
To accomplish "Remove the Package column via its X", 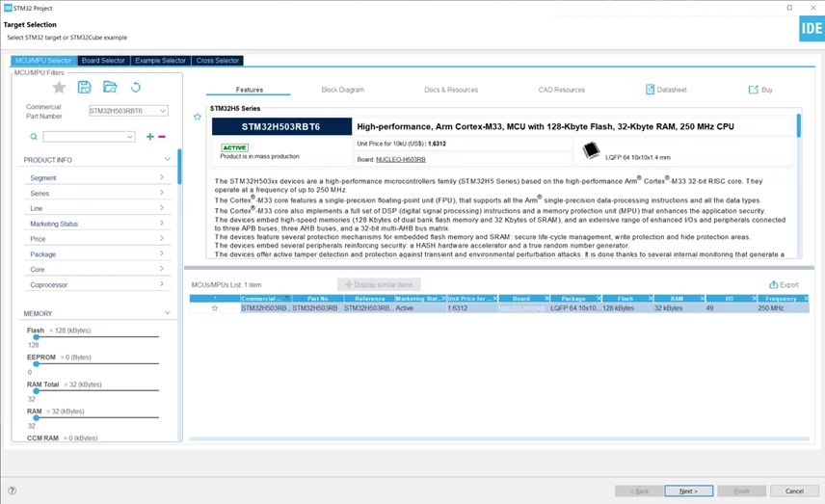I will [599, 299].
